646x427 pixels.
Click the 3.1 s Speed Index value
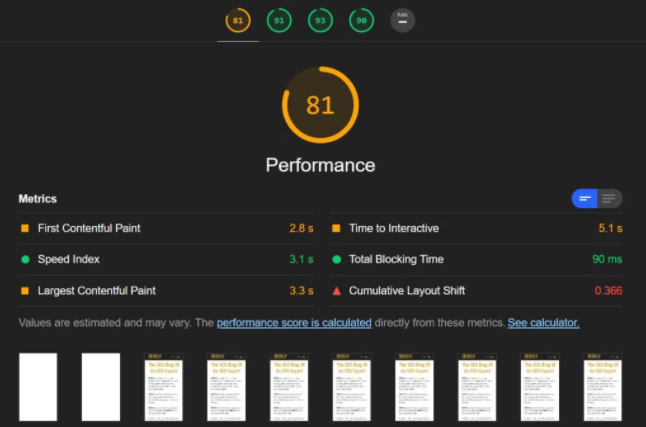click(301, 259)
